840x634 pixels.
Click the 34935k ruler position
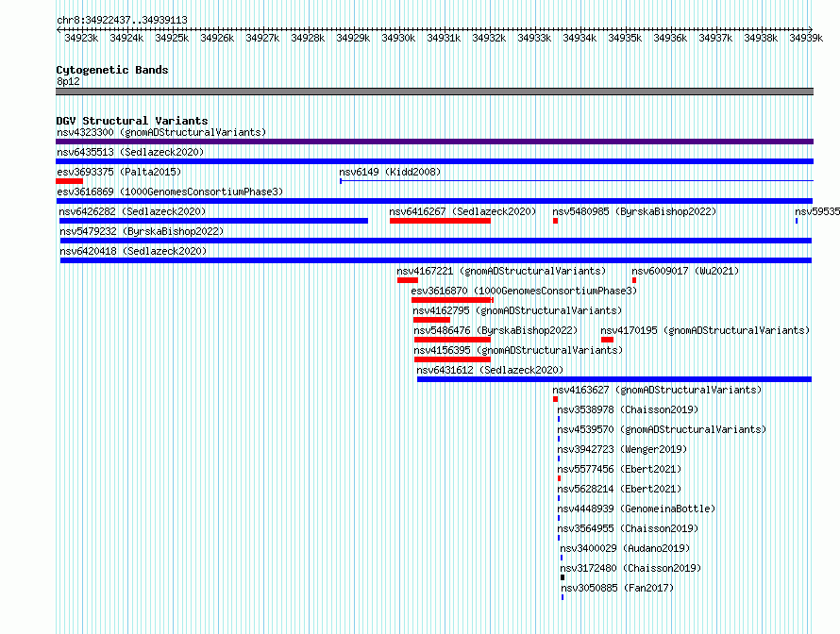625,38
